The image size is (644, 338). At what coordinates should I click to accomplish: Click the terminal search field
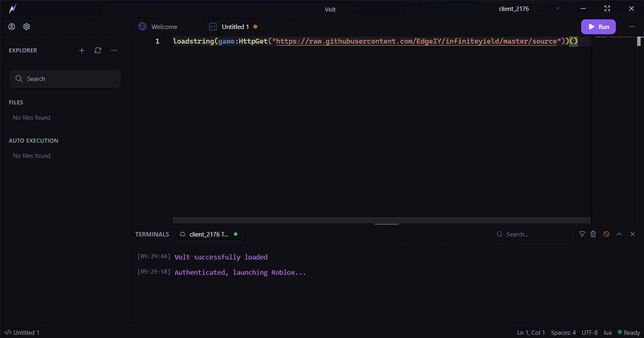click(532, 234)
